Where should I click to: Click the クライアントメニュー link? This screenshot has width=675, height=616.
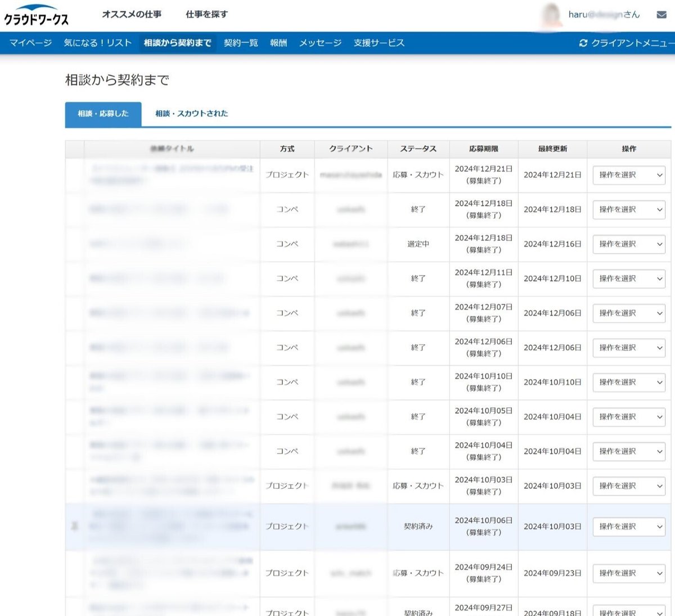[x=631, y=42]
